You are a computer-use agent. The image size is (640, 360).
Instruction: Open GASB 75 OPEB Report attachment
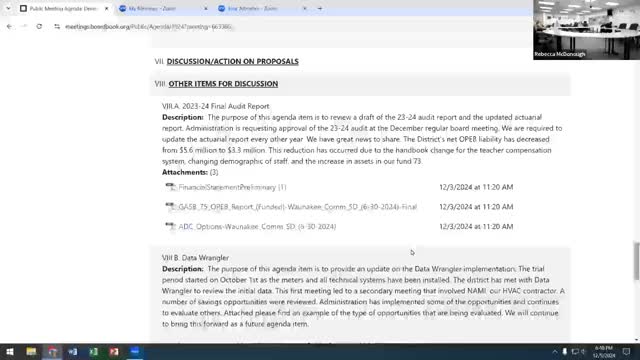pos(298,207)
